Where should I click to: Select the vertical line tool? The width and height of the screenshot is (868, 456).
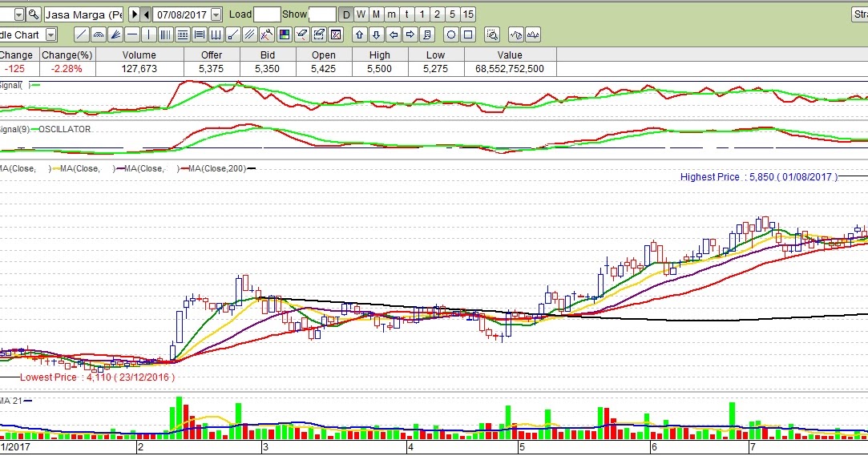click(x=149, y=35)
